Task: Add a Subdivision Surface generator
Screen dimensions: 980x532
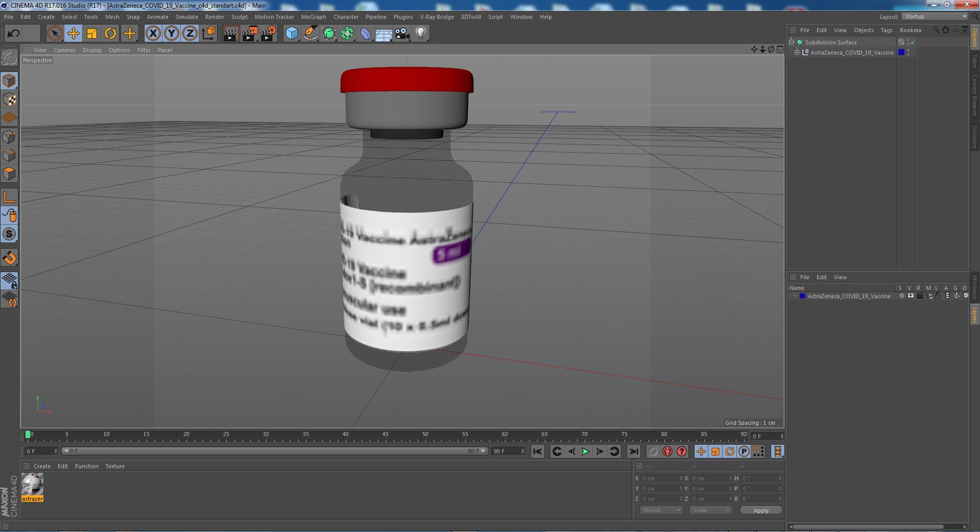Action: (x=329, y=34)
